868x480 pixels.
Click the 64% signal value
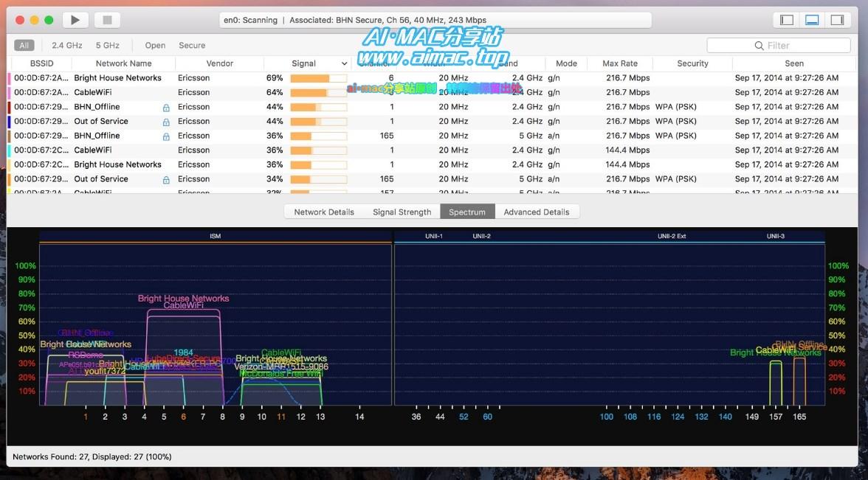tap(275, 92)
